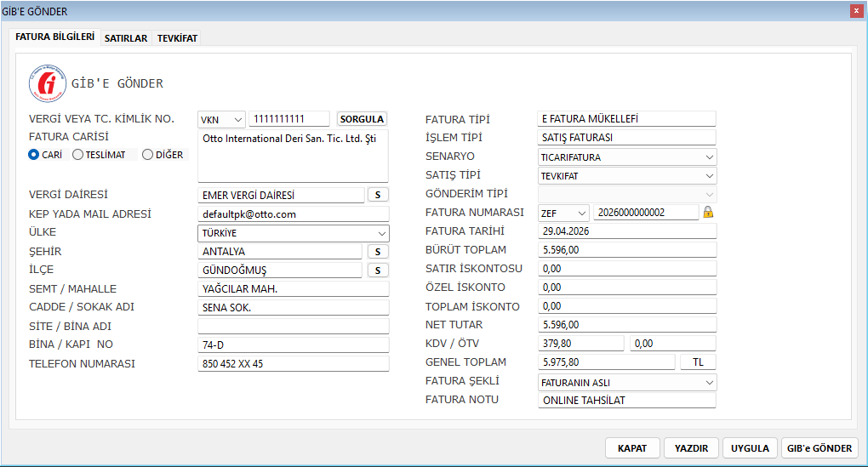Image resolution: width=868 pixels, height=467 pixels.
Task: Click the SEMT / MAHALLE field
Action: 294,289
